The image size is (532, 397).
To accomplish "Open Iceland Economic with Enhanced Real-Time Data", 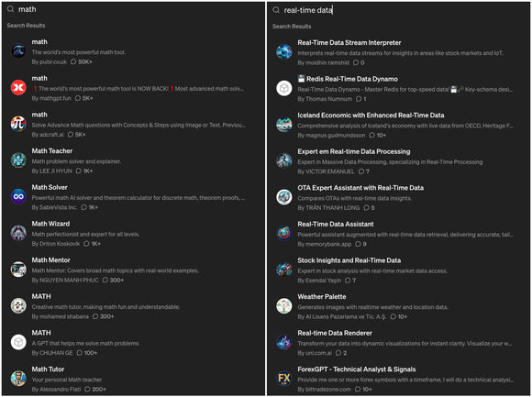I will pyautogui.click(x=398, y=125).
